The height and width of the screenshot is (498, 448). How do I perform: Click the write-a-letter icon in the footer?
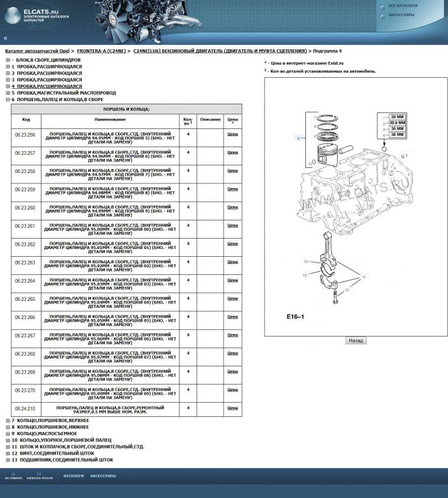click(x=39, y=474)
